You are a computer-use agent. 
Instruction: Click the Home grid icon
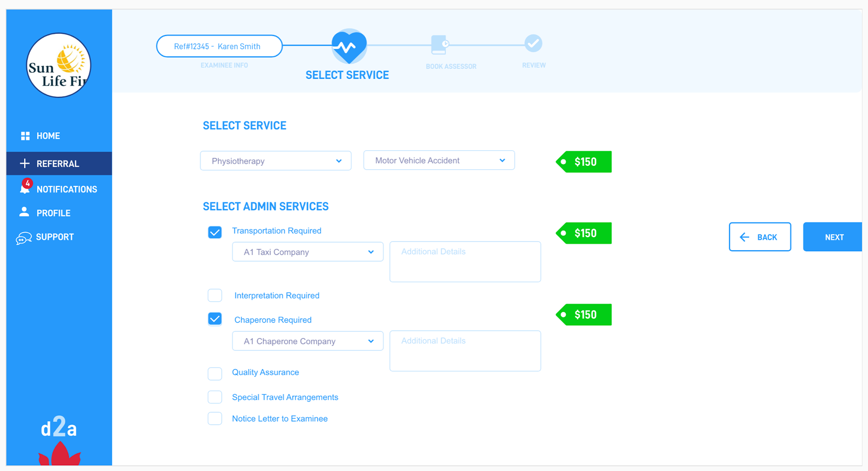25,136
